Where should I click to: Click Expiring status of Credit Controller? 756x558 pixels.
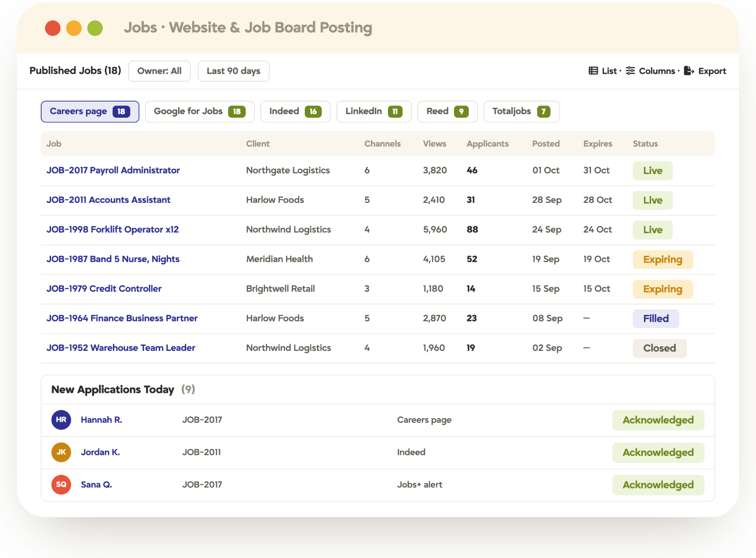pos(663,289)
